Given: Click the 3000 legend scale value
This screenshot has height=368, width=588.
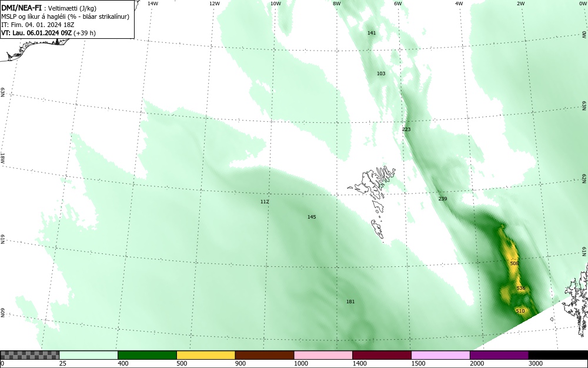Looking at the screenshot, I should click(536, 363).
